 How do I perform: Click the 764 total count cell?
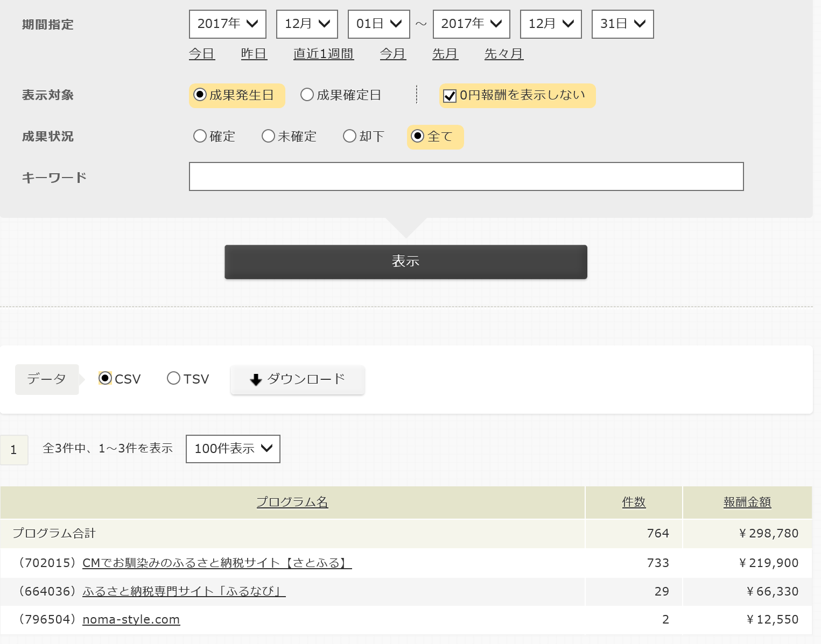634,534
